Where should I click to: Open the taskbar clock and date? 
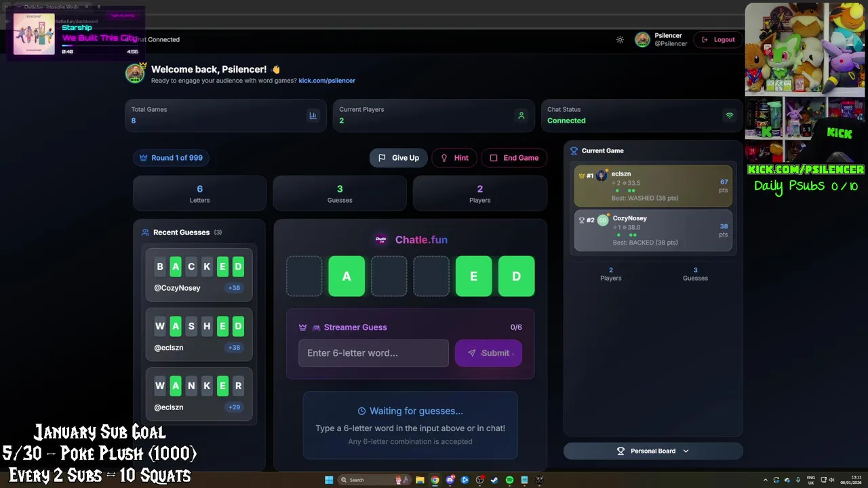[850, 480]
